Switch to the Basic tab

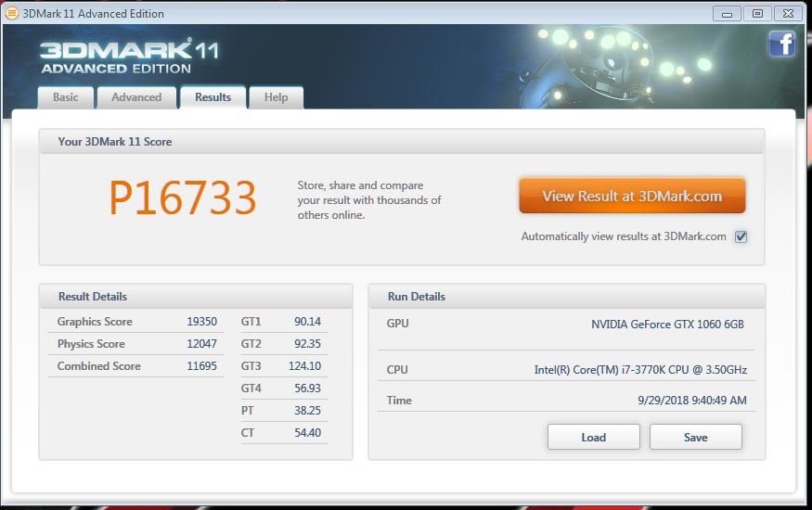point(66,97)
